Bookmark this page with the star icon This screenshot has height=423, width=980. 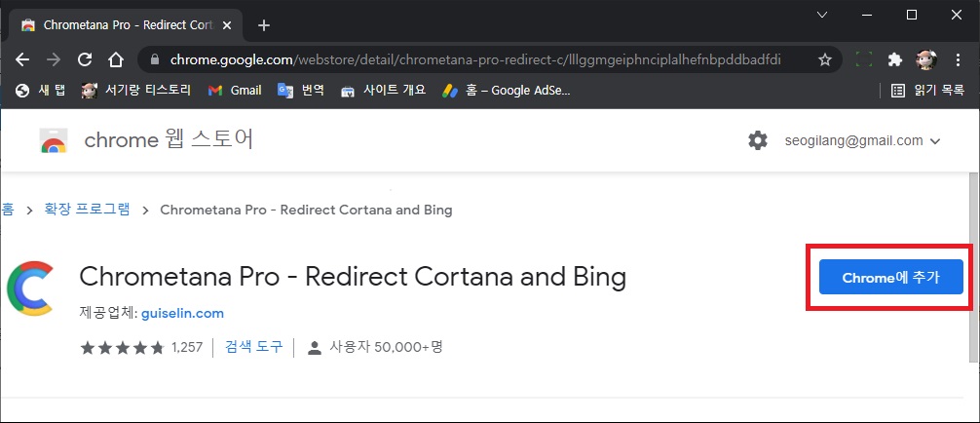825,60
